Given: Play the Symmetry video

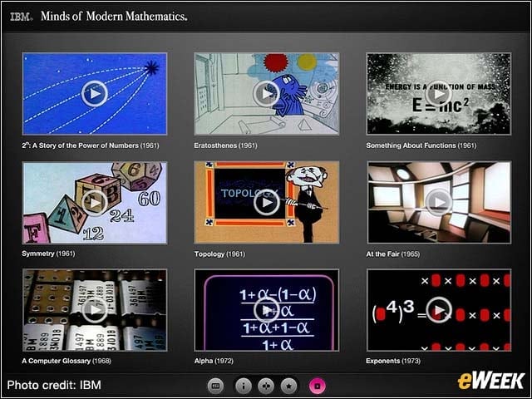Looking at the screenshot, I should [x=94, y=203].
